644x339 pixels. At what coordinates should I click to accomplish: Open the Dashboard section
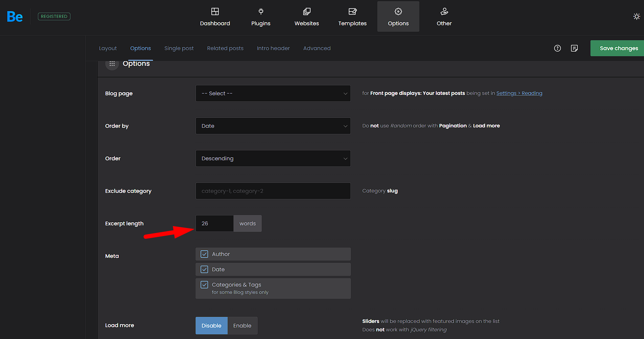[x=215, y=17]
